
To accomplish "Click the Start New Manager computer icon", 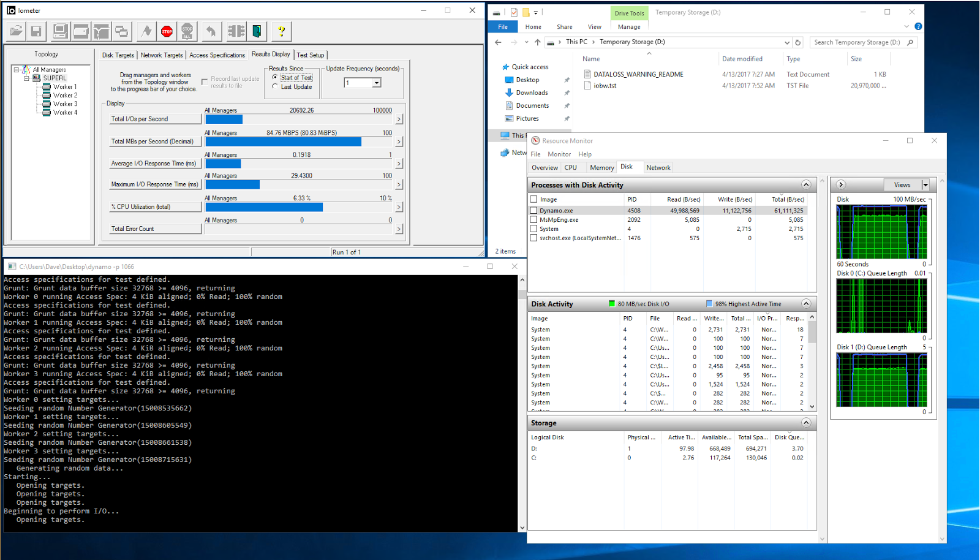I will pyautogui.click(x=60, y=31).
